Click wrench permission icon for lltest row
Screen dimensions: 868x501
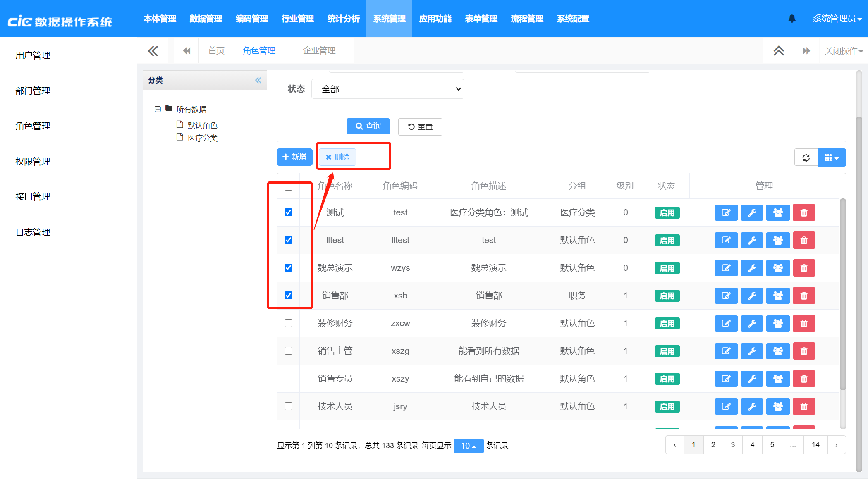pos(751,240)
